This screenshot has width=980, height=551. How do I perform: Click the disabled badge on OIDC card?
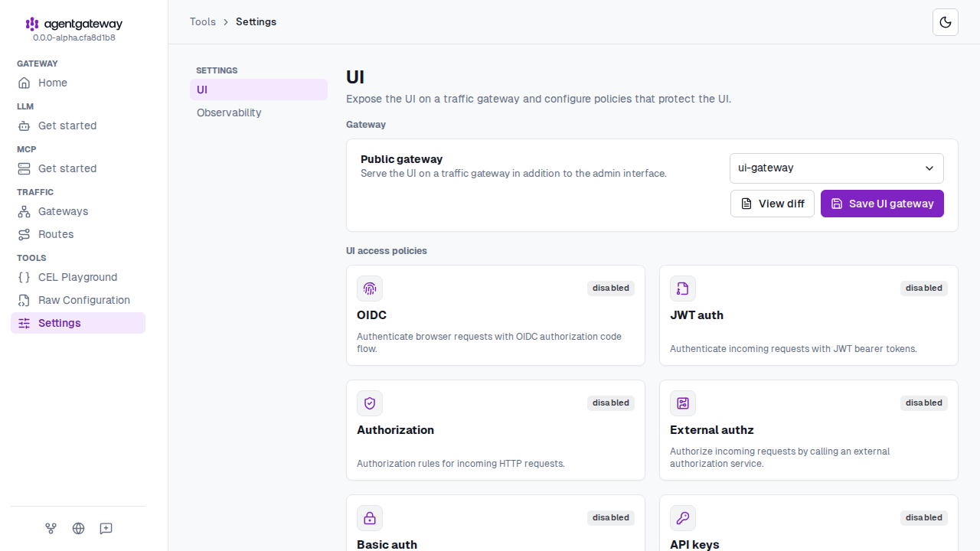coord(611,289)
